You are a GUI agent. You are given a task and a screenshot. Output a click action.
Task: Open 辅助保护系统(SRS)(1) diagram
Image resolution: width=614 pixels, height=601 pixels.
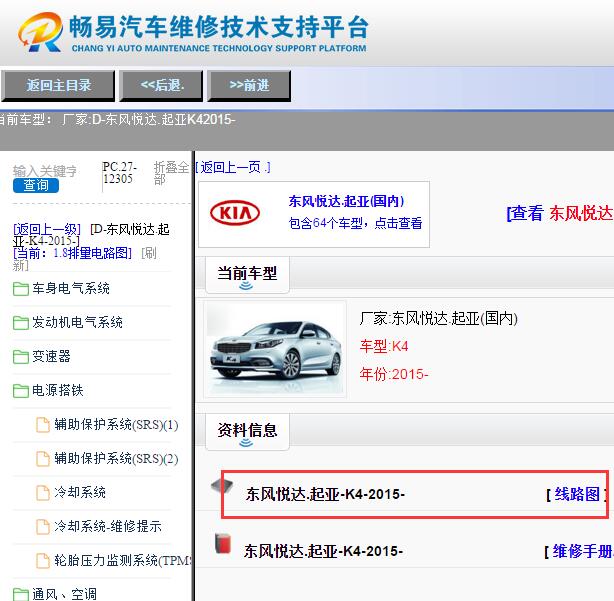(116, 425)
